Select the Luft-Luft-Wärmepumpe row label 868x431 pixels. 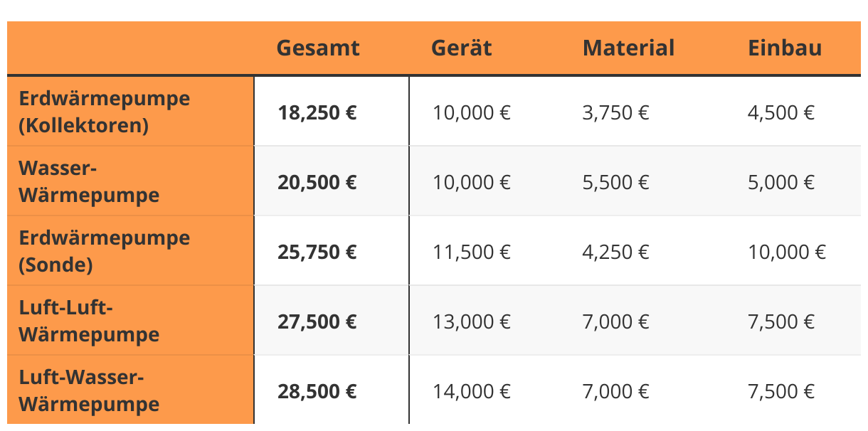89,321
